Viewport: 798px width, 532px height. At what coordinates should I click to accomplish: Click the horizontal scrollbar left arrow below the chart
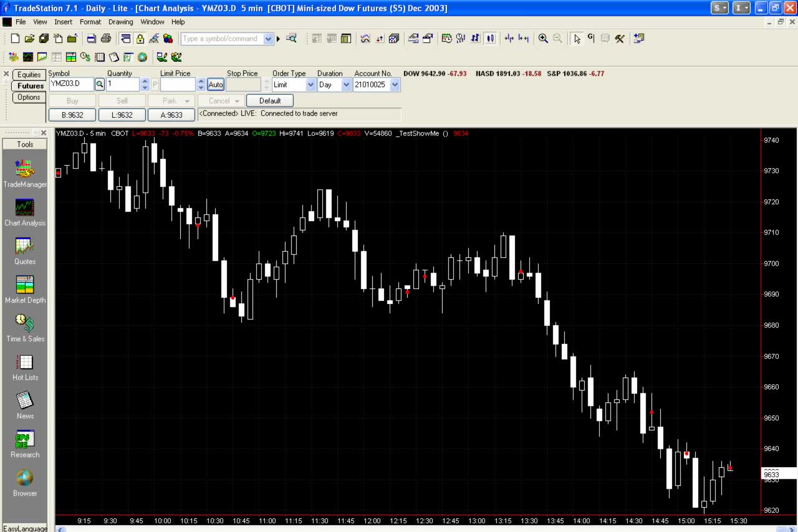(60, 530)
